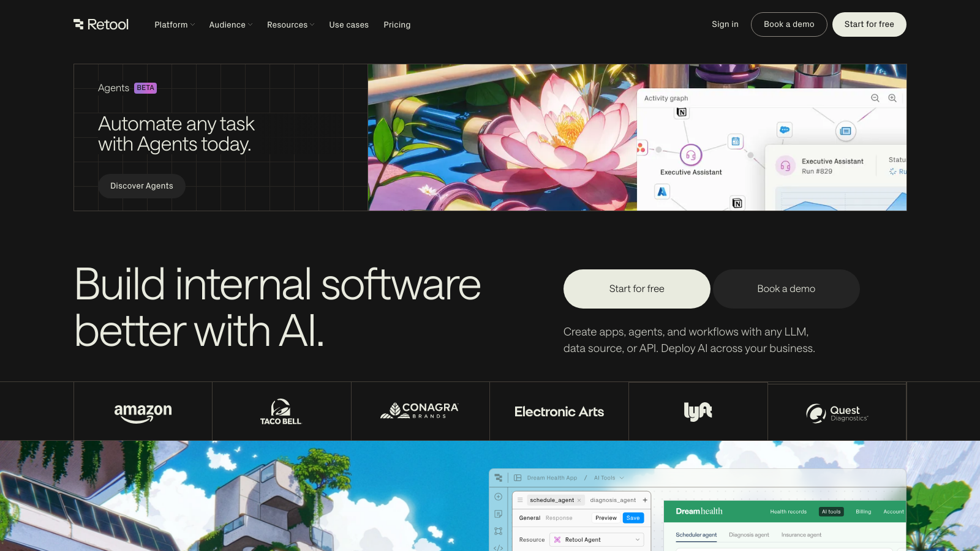
Task: Select the Executive Assistant agent node
Action: [x=691, y=156]
